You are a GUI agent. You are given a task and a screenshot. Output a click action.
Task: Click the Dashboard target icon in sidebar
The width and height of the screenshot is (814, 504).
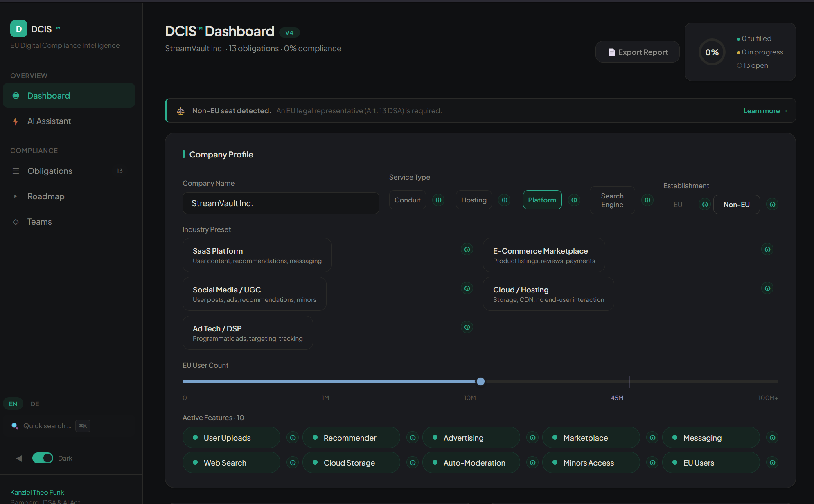pos(16,95)
